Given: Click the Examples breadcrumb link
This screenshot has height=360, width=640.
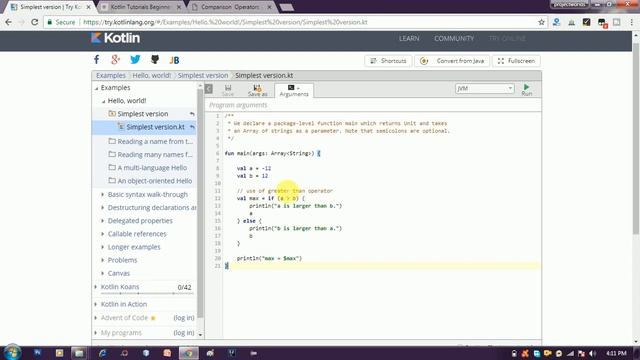Looking at the screenshot, I should [111, 76].
